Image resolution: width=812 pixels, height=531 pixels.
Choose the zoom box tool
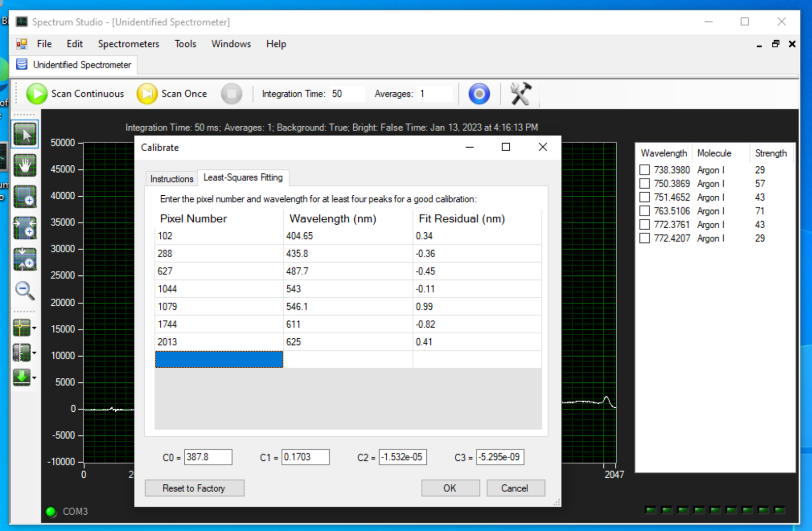(x=25, y=197)
